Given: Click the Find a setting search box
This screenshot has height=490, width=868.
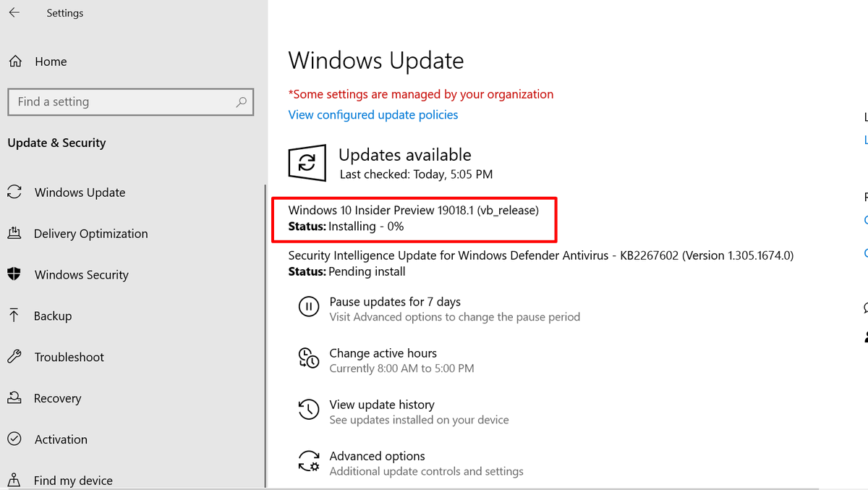Looking at the screenshot, I should [130, 102].
